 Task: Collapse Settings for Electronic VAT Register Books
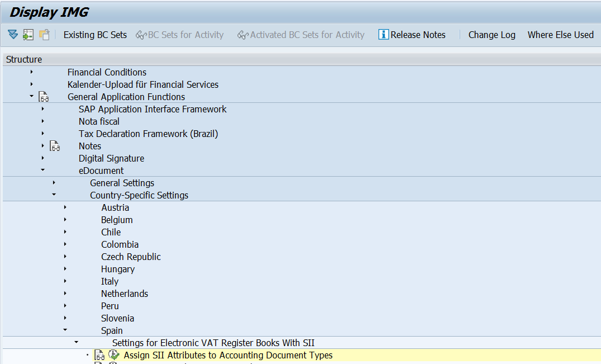[76, 342]
